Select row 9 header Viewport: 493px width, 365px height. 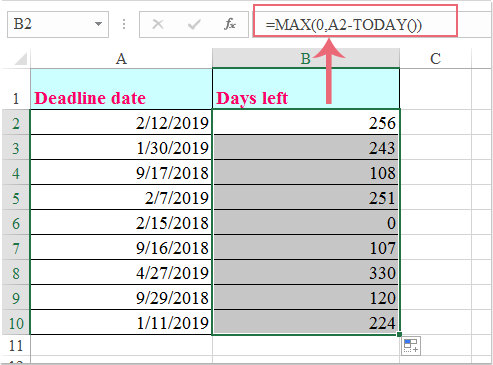[x=16, y=297]
